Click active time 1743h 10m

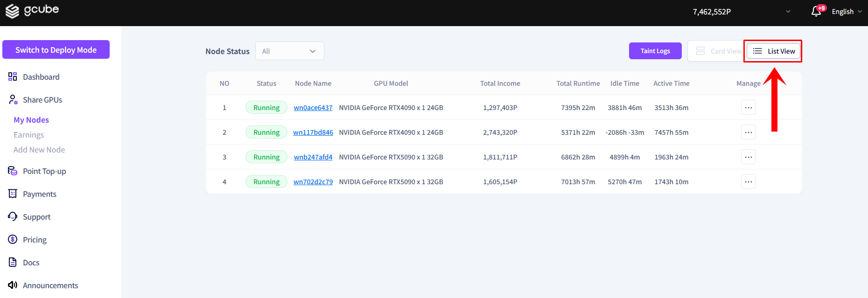672,182
